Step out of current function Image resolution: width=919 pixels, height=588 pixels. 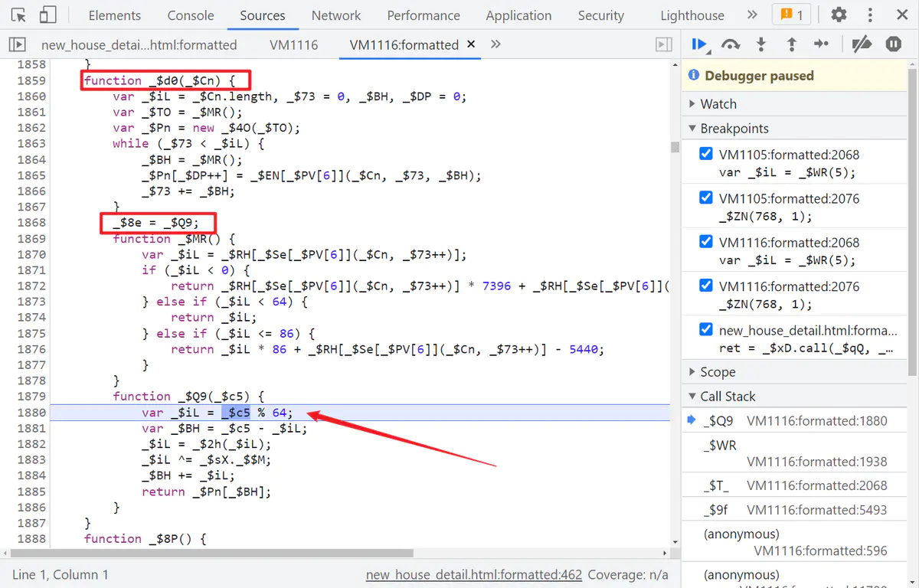791,44
